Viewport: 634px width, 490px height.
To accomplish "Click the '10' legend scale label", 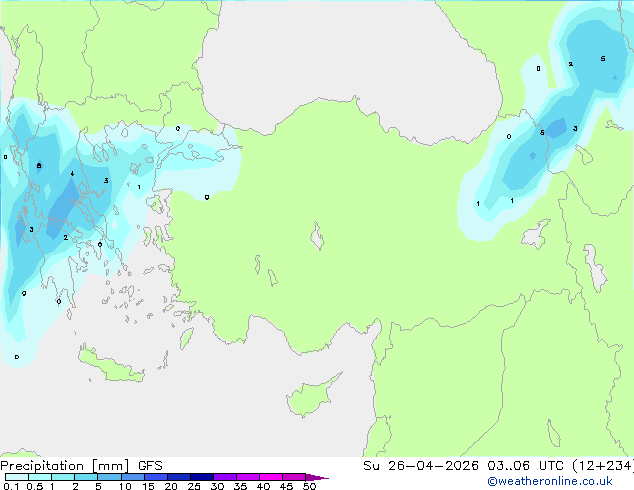I will point(125,486).
